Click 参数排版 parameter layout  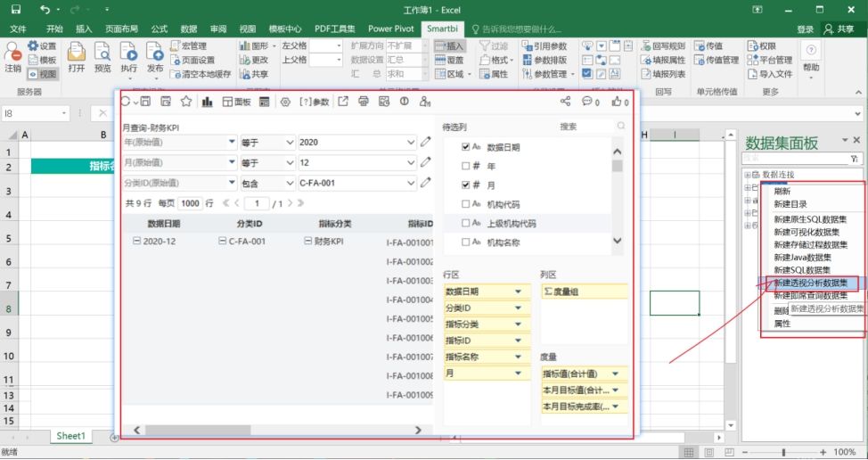[545, 60]
